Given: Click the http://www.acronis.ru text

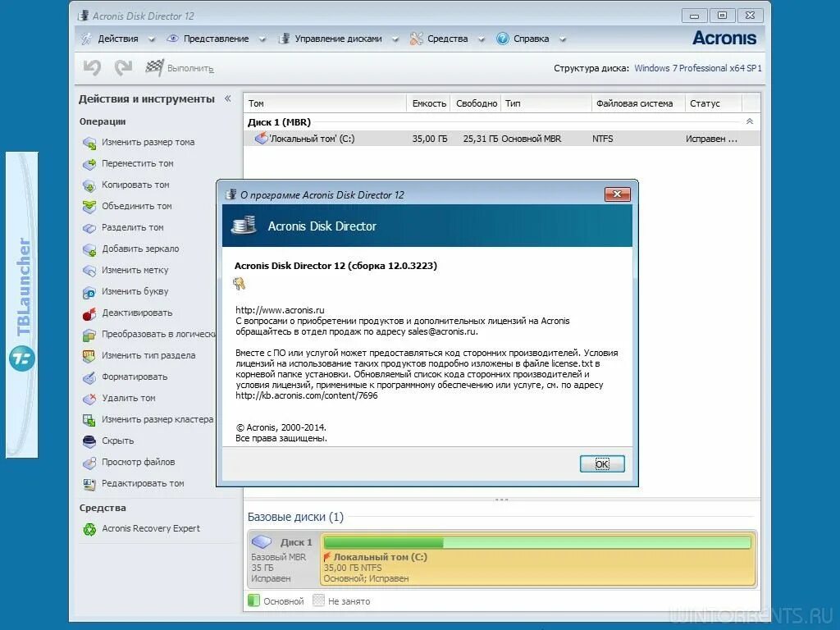Looking at the screenshot, I should (x=280, y=309).
